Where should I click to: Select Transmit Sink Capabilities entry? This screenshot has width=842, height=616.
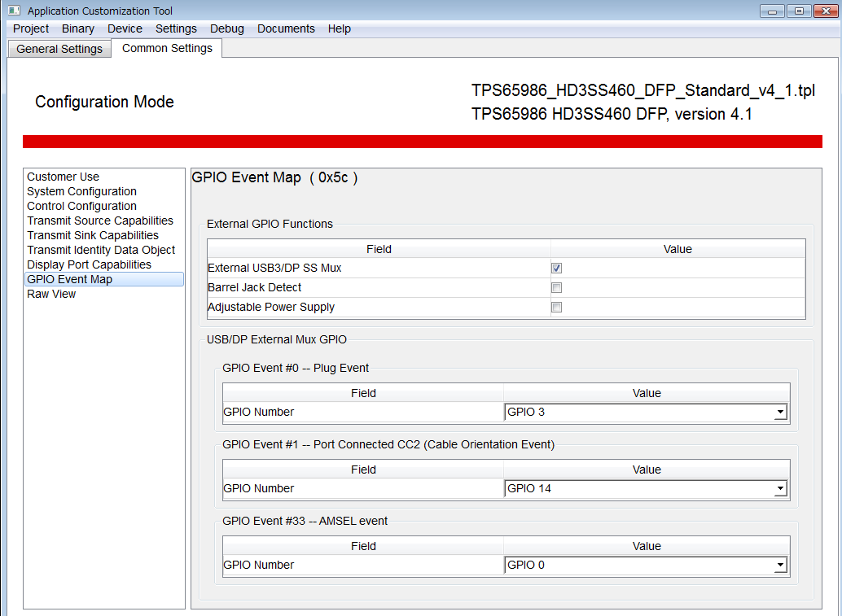[92, 235]
